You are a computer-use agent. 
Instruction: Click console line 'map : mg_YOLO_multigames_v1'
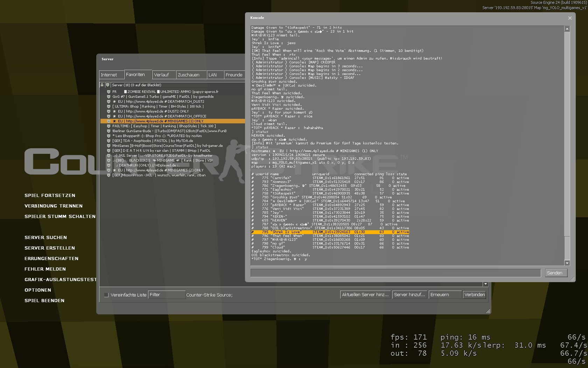tap(303, 163)
